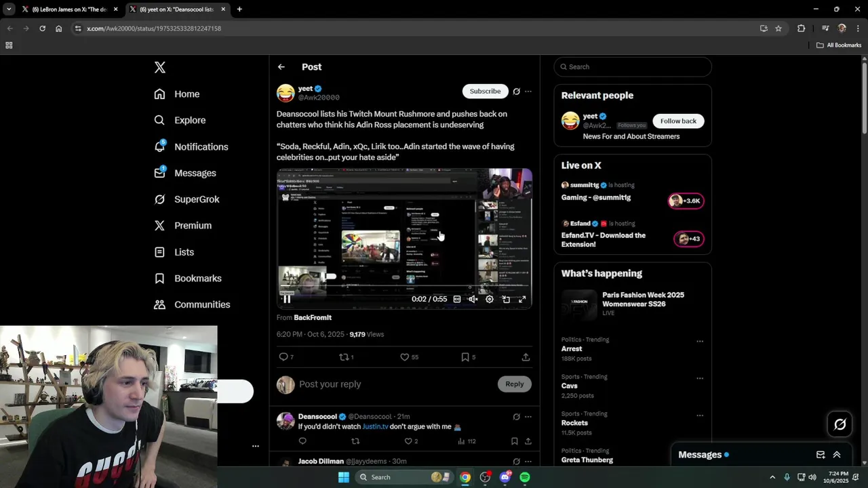
Task: Open a new browser tab
Action: tap(239, 9)
